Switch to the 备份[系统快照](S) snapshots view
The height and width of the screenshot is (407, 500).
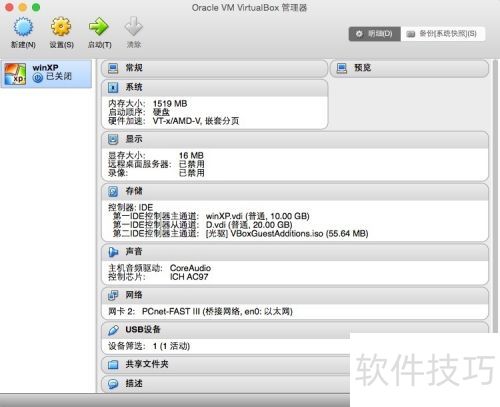[x=443, y=34]
